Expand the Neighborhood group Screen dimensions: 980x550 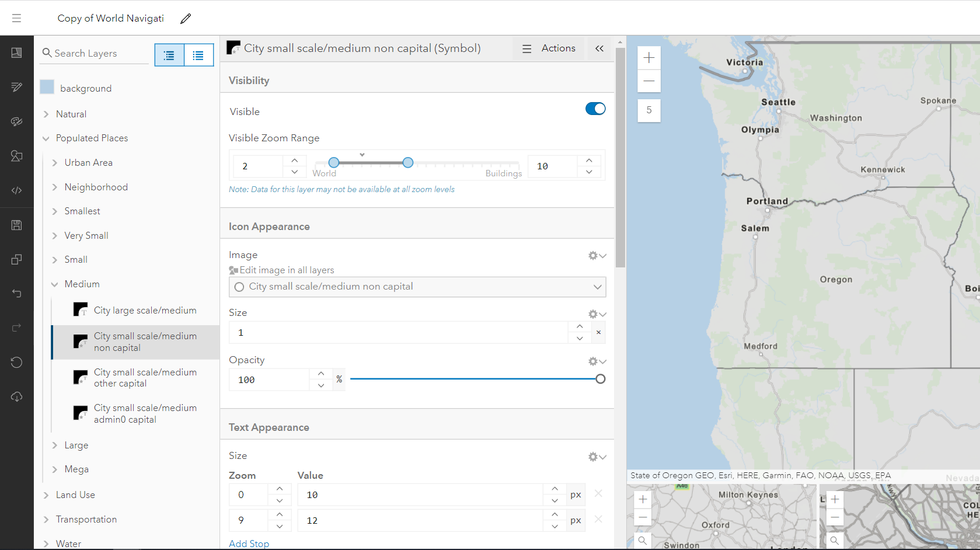click(55, 187)
